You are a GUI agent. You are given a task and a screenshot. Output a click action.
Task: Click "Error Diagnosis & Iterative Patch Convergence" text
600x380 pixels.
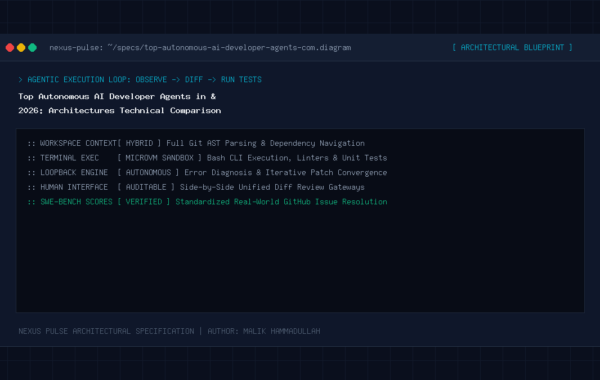tap(286, 173)
